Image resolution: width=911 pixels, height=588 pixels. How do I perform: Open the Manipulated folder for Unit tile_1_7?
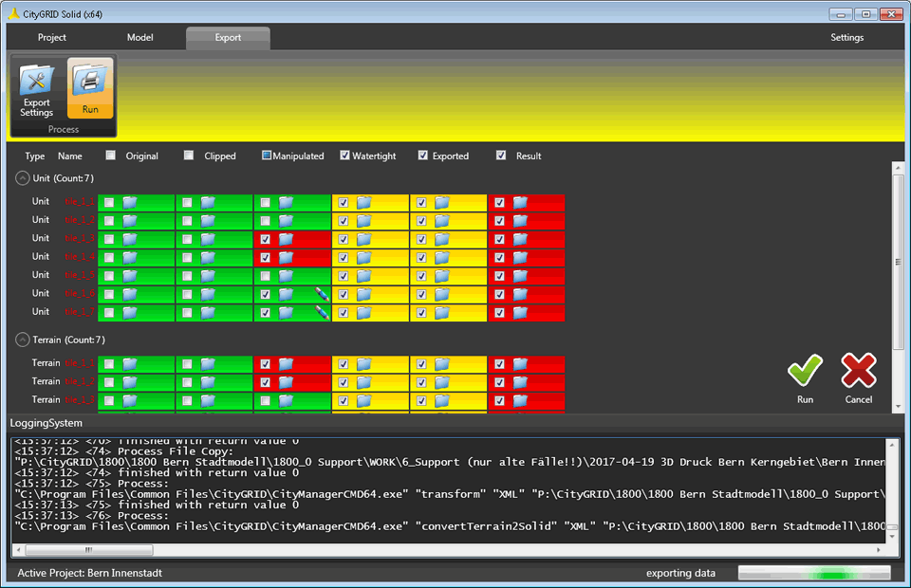pos(286,313)
